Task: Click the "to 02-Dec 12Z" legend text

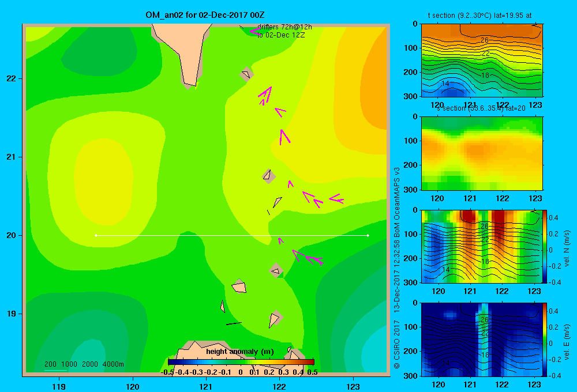Action: [281, 35]
